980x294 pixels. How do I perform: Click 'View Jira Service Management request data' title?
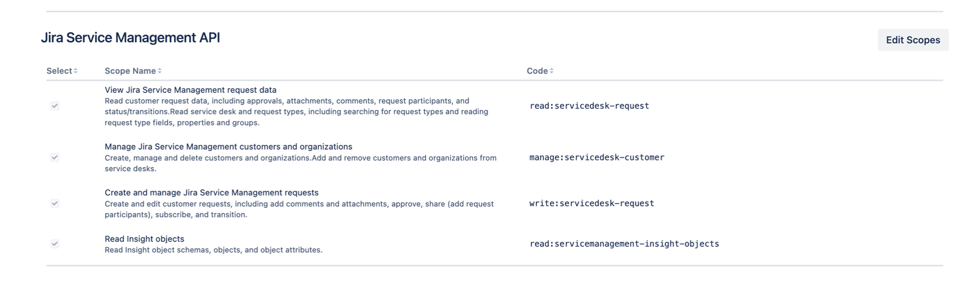(191, 90)
